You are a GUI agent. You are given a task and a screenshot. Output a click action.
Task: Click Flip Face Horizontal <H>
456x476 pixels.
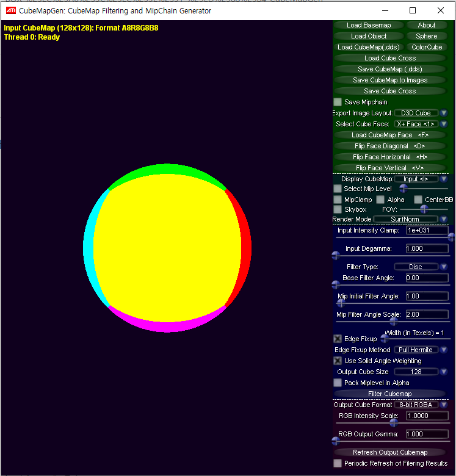(390, 157)
